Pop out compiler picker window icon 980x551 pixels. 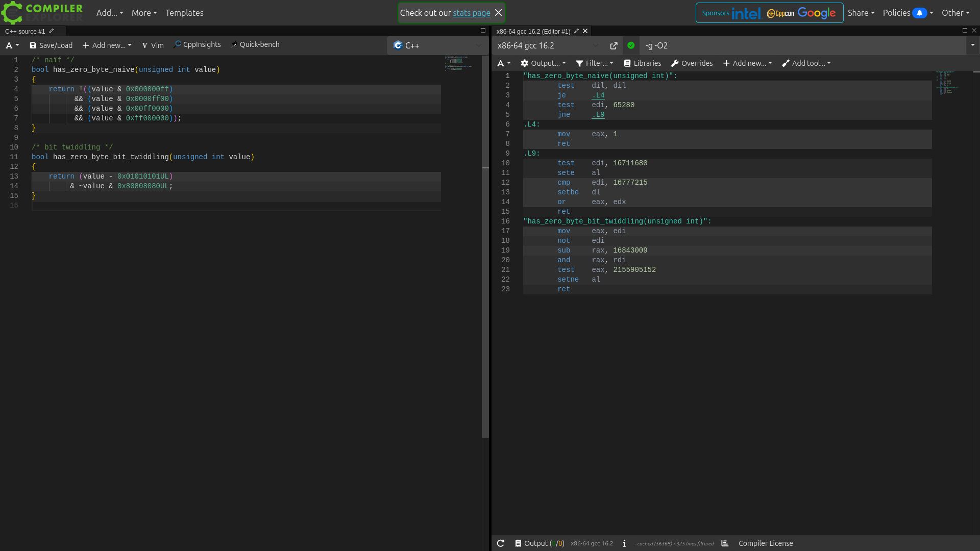[614, 45]
